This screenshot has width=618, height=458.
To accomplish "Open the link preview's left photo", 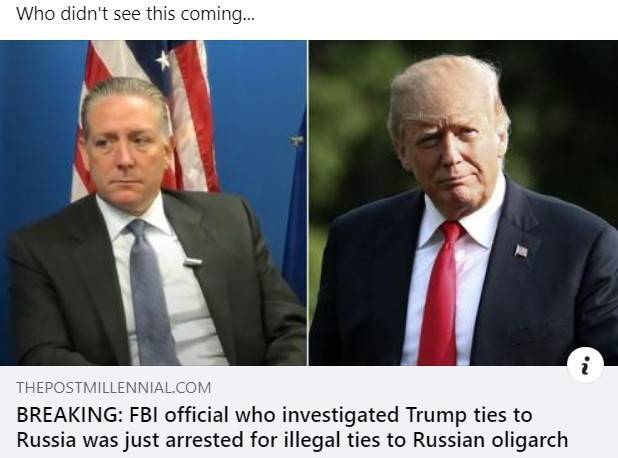I will point(153,203).
